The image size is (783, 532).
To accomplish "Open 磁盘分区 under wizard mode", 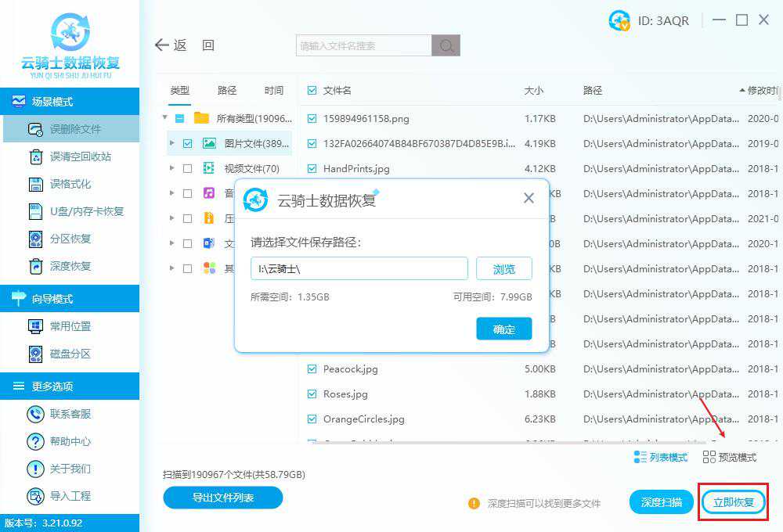I will [70, 354].
